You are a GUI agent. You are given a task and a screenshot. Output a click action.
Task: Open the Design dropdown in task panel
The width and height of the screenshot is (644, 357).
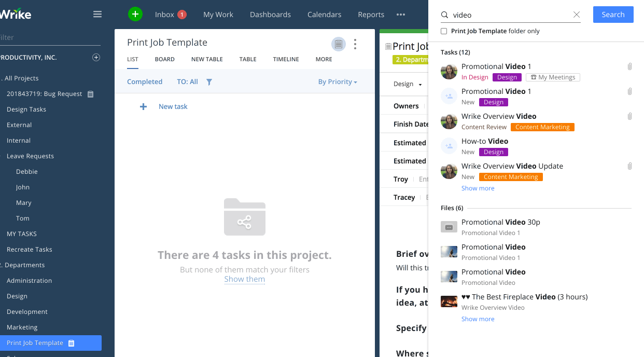point(408,84)
